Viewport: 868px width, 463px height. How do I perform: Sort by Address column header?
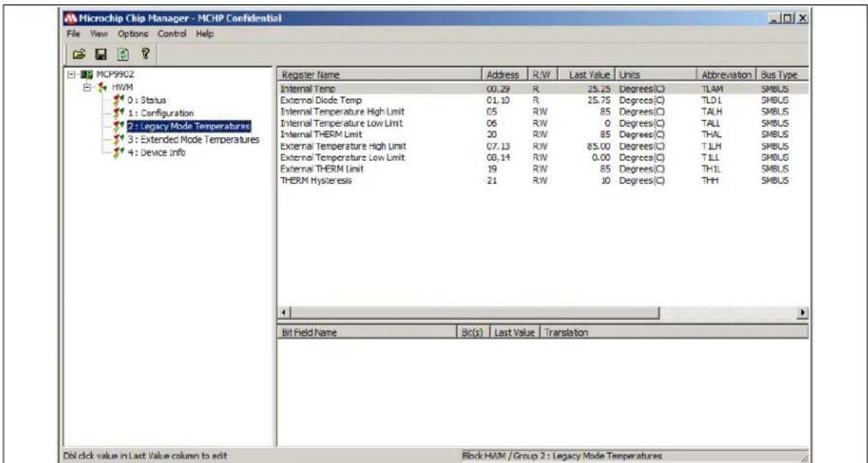(x=503, y=75)
